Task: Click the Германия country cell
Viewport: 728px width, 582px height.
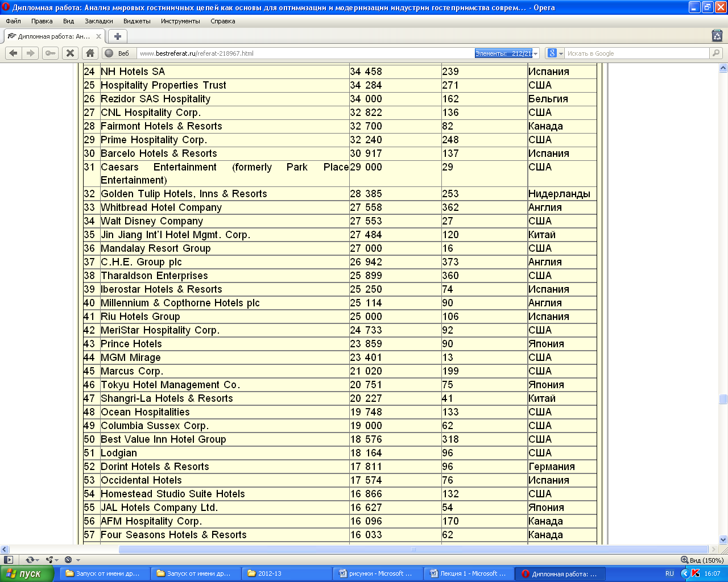Action: tap(562, 467)
